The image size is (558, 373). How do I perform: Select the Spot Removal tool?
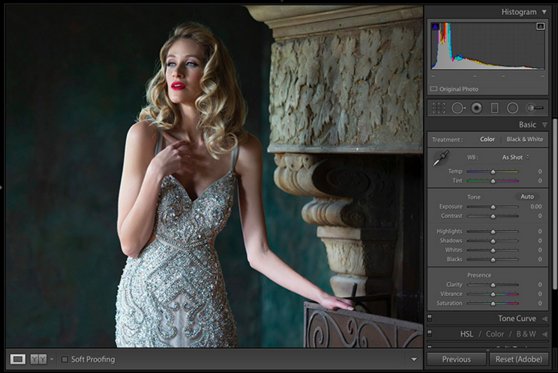pyautogui.click(x=458, y=108)
